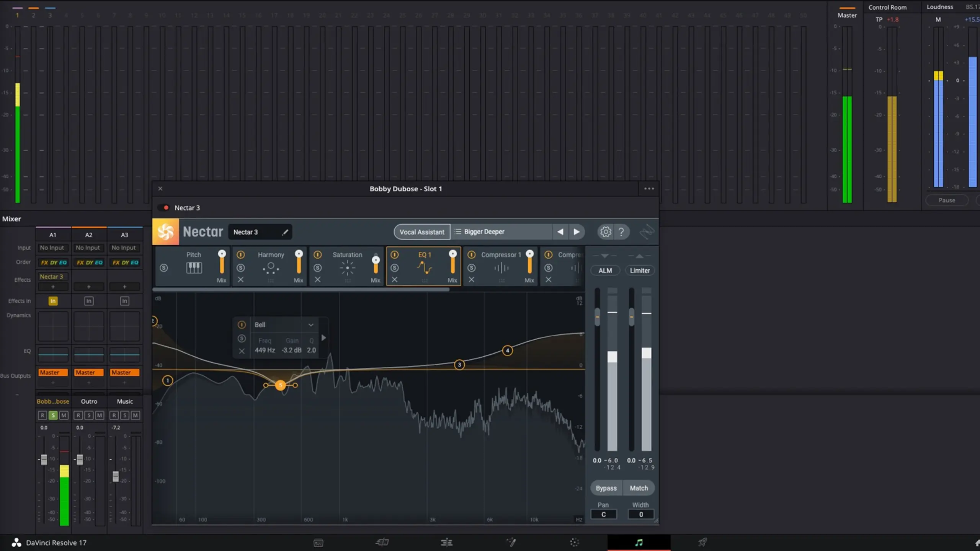
Task: Open the Bigger Deeper preset list
Action: (x=501, y=232)
